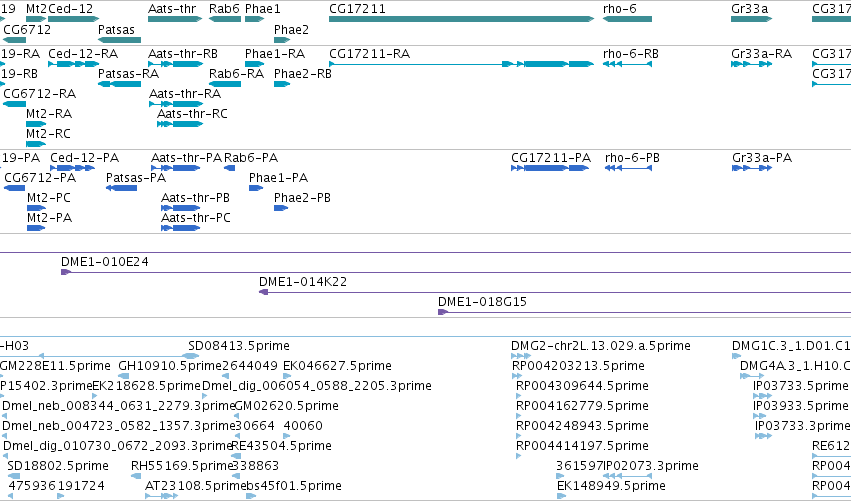Click the EK148949.5prime EST glyph
Viewport: 851px width, 501px height.
tap(561, 496)
